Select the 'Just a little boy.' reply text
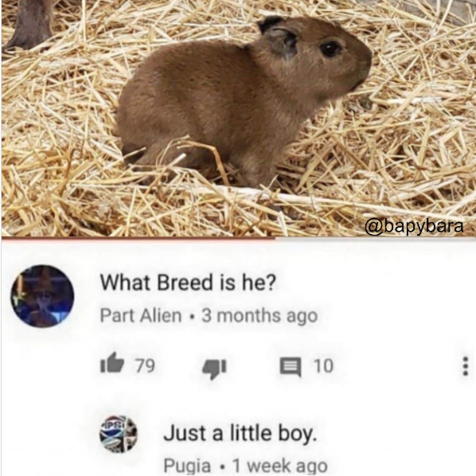The height and width of the screenshot is (476, 476). [x=240, y=433]
